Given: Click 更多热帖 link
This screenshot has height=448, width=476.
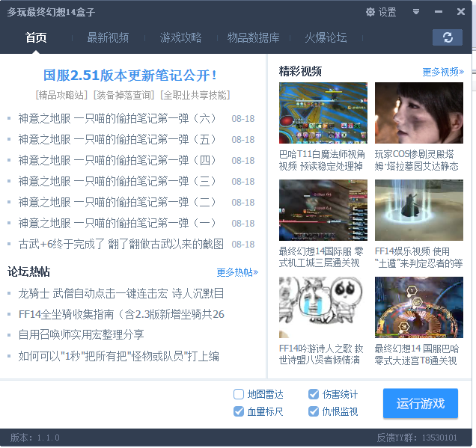Looking at the screenshot, I should pos(237,272).
